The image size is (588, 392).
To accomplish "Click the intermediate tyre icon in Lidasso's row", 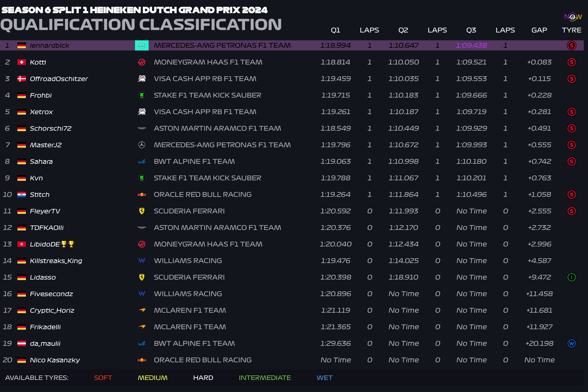I will point(571,277).
